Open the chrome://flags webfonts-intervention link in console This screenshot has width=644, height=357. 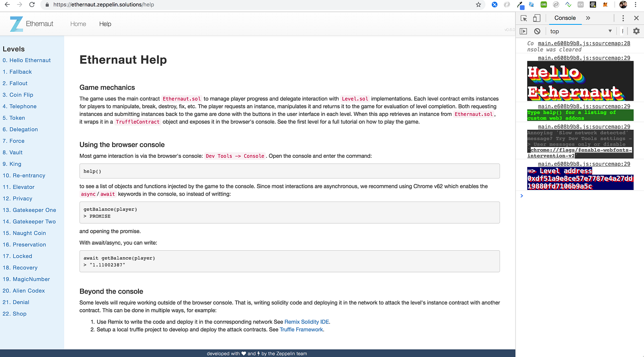point(580,153)
